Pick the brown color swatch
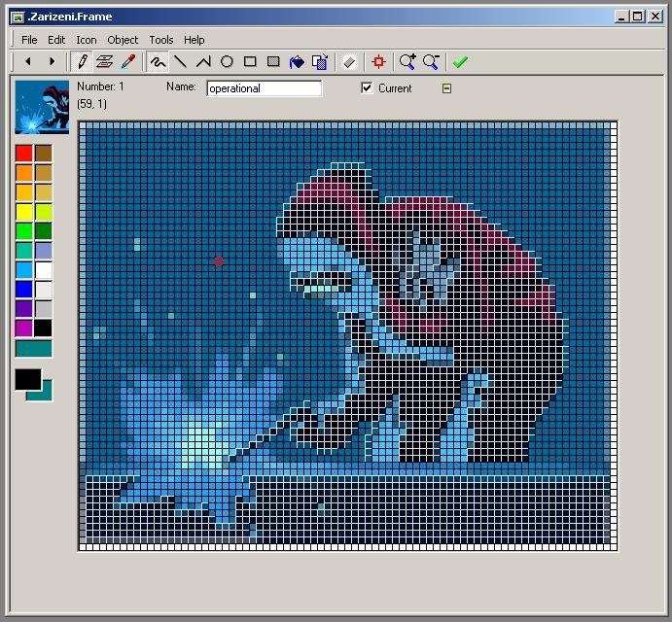This screenshot has height=622, width=672. 44,153
